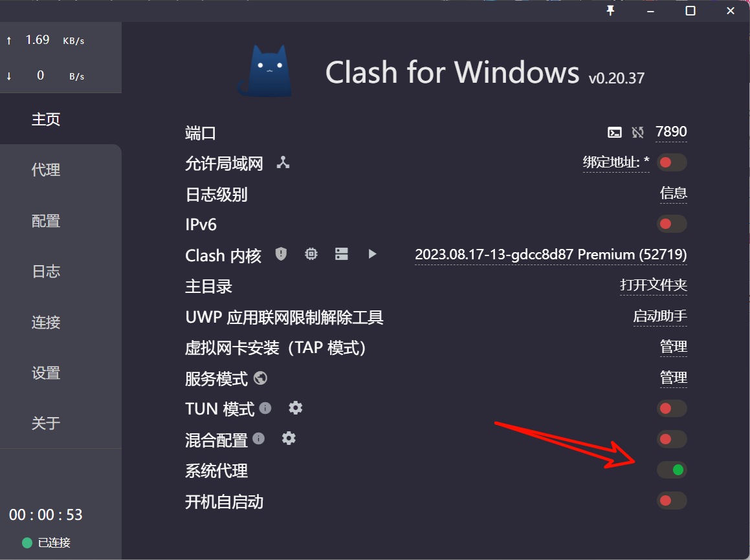The image size is (750, 560).
Task: Click the server icon beside Clash 内核
Action: 342,254
